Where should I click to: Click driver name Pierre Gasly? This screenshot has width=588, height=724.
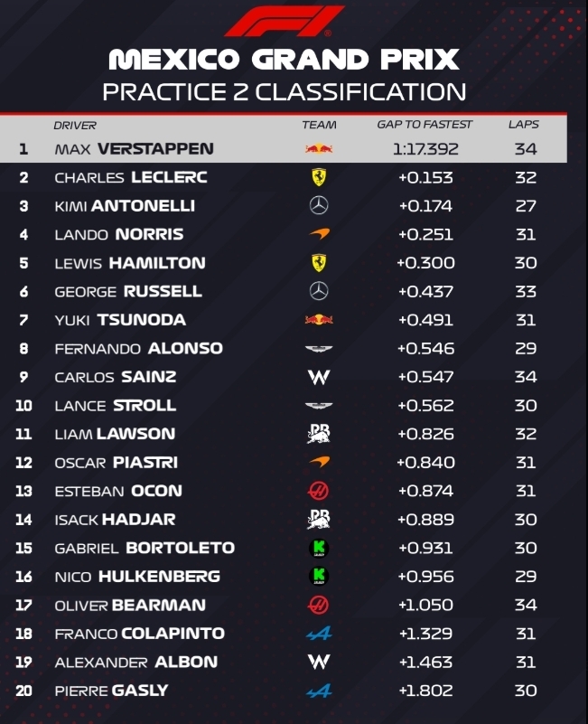(x=111, y=691)
